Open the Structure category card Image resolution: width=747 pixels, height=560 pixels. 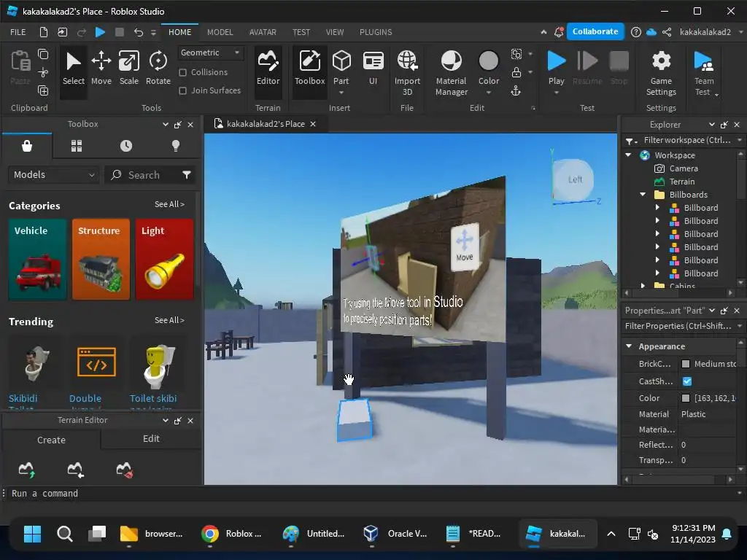click(x=101, y=259)
